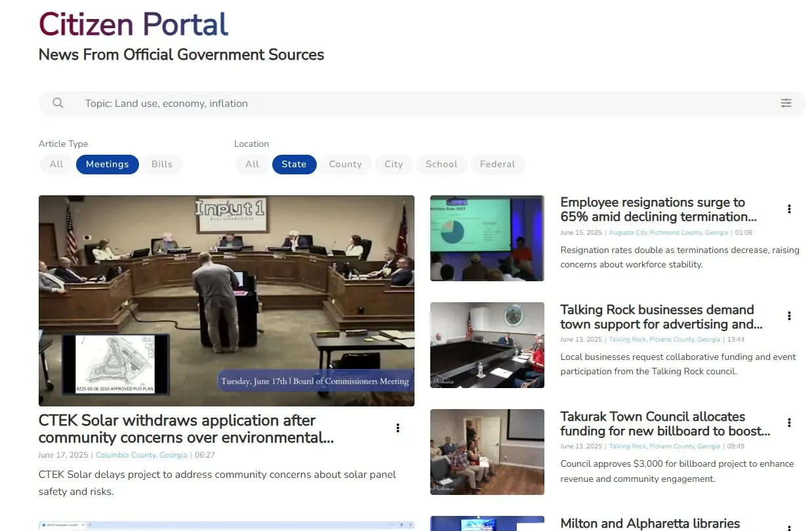Screen dimensions: 812x531
Task: Click the 06:27 duration text
Action: pos(205,455)
